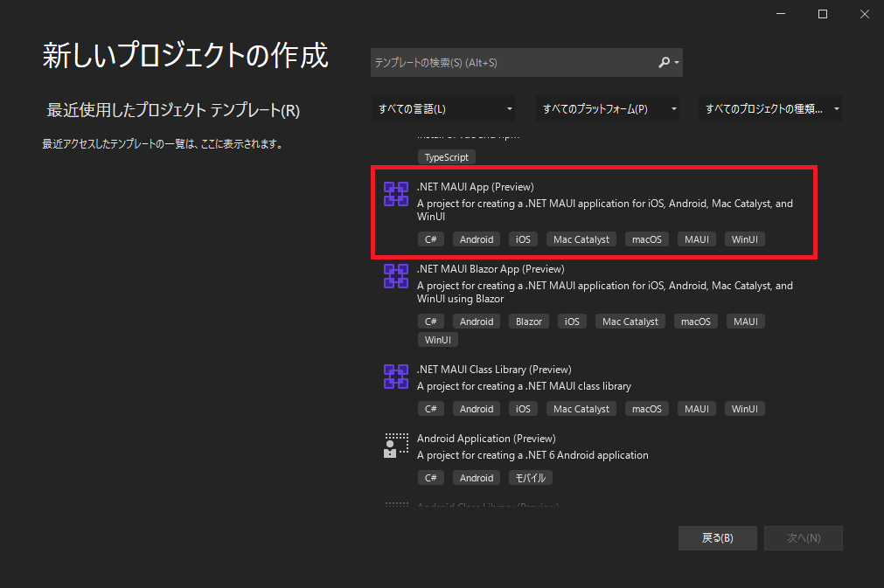Viewport: 884px width, 588px height.
Task: Click the モバイル tag under Android Application
Action: [531, 478]
